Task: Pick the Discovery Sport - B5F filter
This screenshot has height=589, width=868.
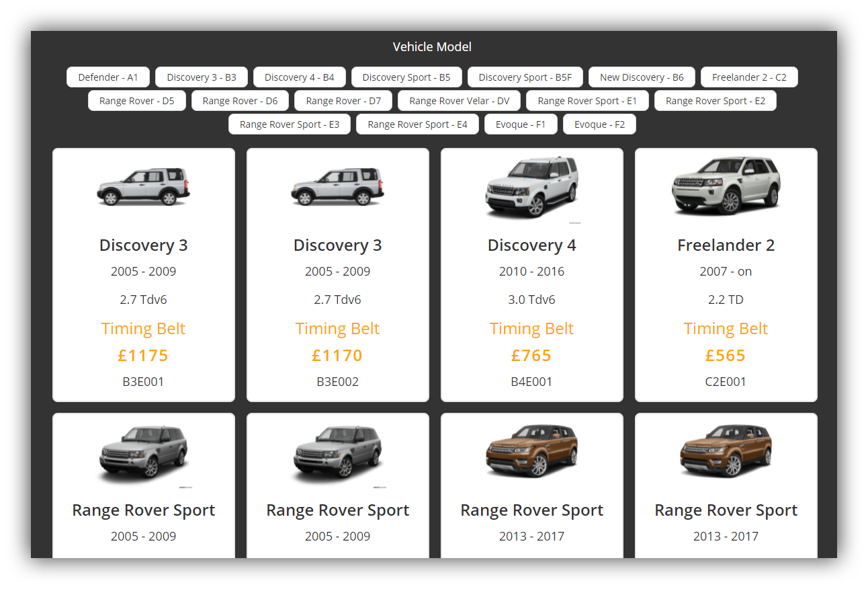Action: 525,77
